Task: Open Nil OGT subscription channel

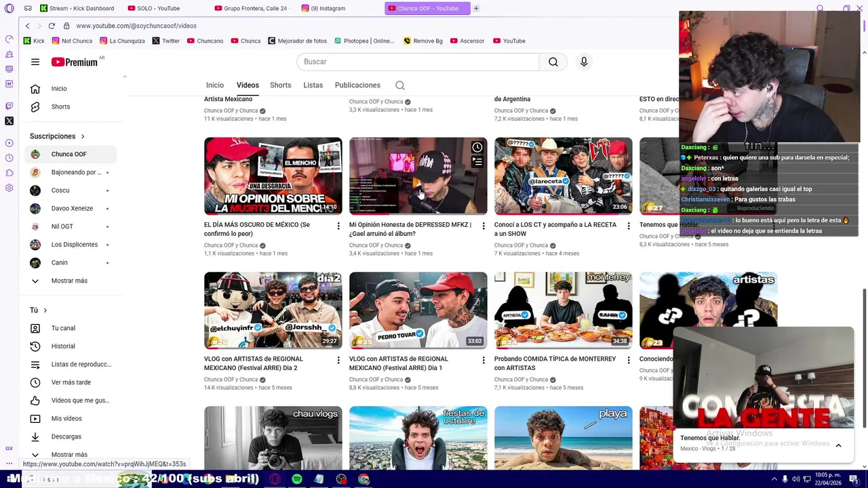Action: pos(71,226)
